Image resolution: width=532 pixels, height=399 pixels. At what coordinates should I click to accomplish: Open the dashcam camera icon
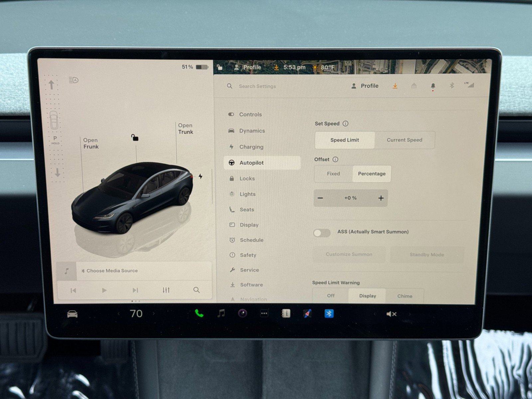tap(242, 314)
